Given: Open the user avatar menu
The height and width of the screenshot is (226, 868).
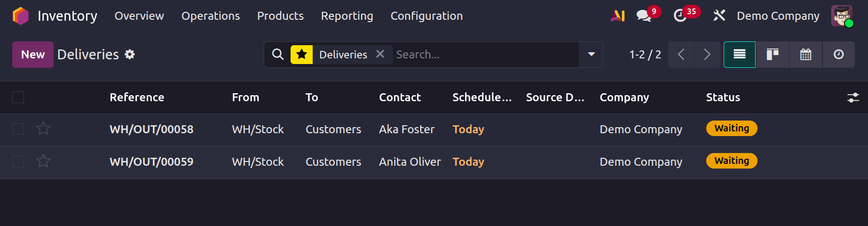Looking at the screenshot, I should click(842, 16).
